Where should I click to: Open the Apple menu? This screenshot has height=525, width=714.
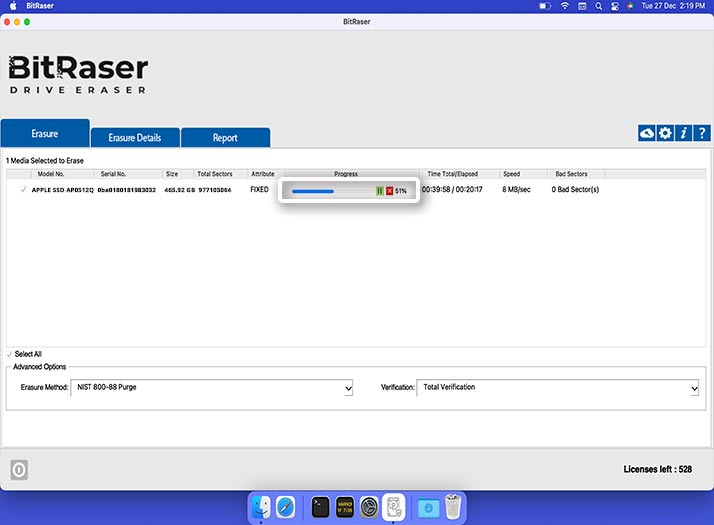[x=13, y=6]
